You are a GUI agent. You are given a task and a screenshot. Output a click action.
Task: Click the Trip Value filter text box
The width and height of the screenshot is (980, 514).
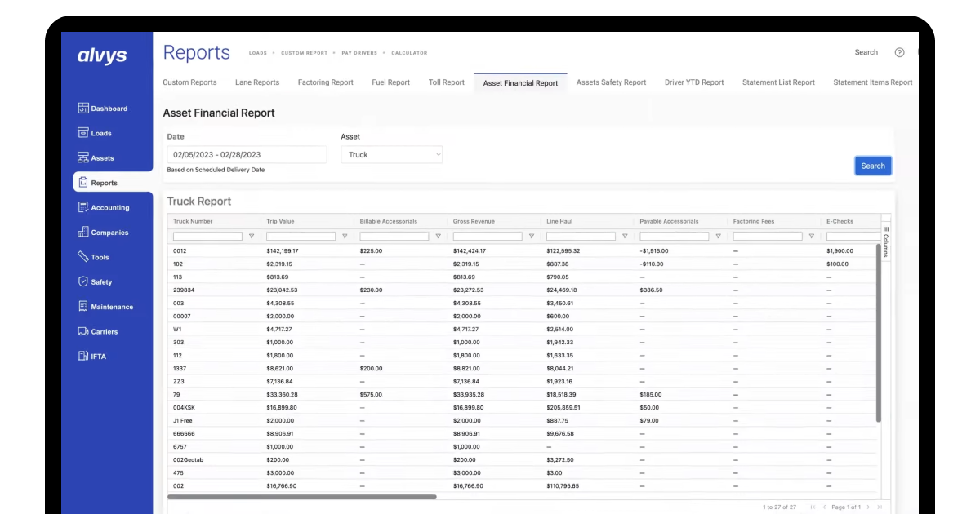[x=301, y=237]
